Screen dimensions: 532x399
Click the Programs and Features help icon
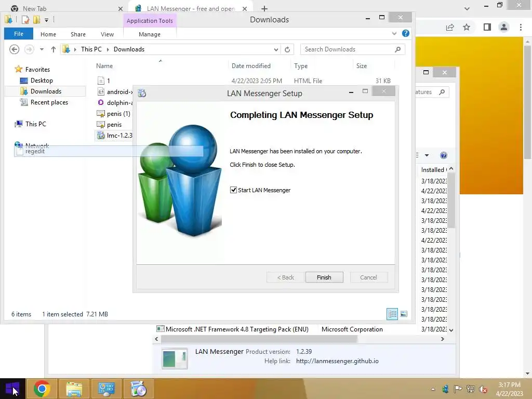click(444, 155)
